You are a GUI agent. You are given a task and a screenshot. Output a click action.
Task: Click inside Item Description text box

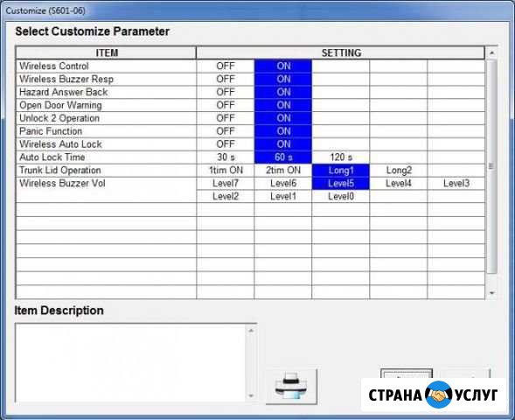tap(131, 363)
